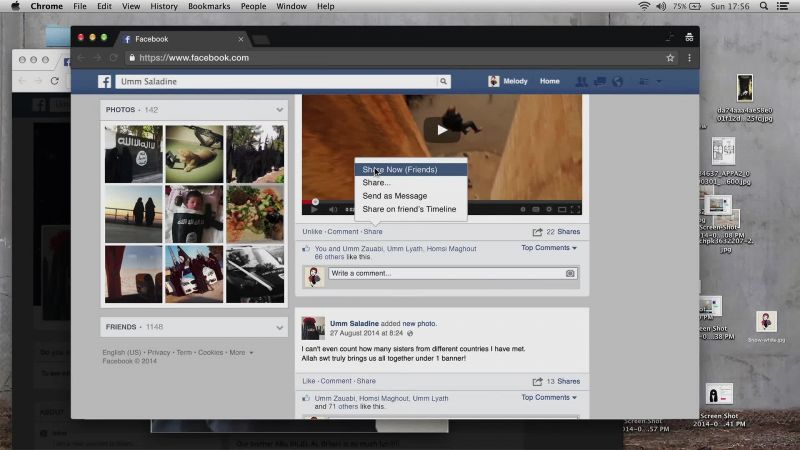
Task: Click the incognito icon in Chrome title bar
Action: (689, 38)
